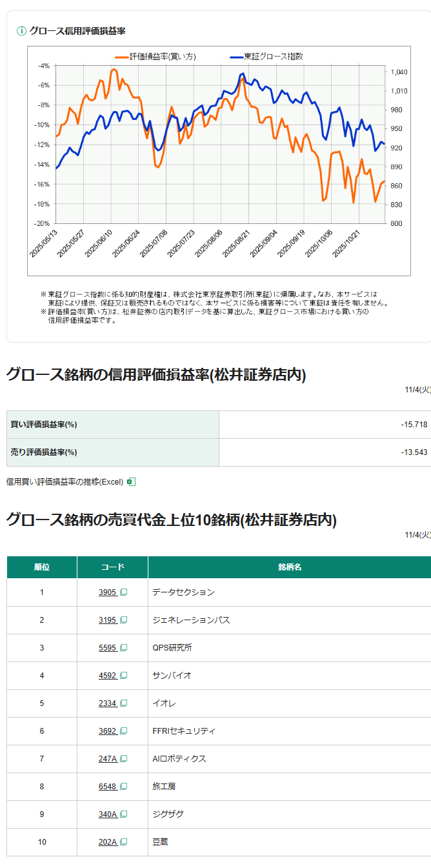Click the 銘柄名 column header

point(290,567)
